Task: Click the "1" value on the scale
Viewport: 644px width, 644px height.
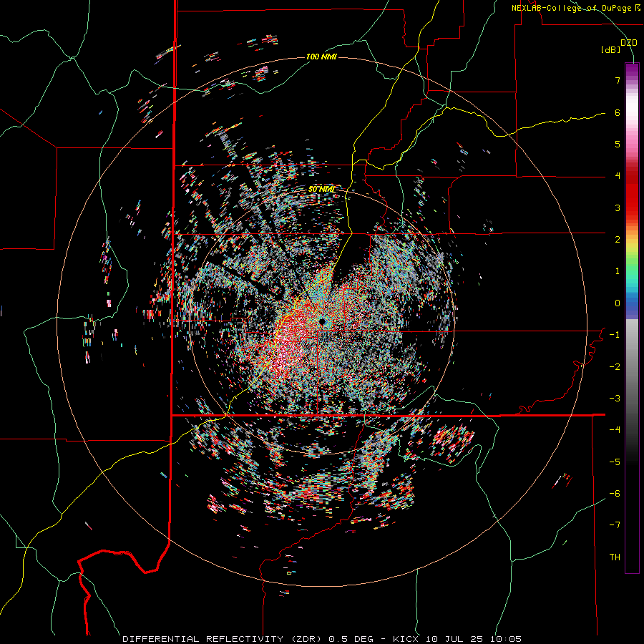Action: pyautogui.click(x=618, y=271)
